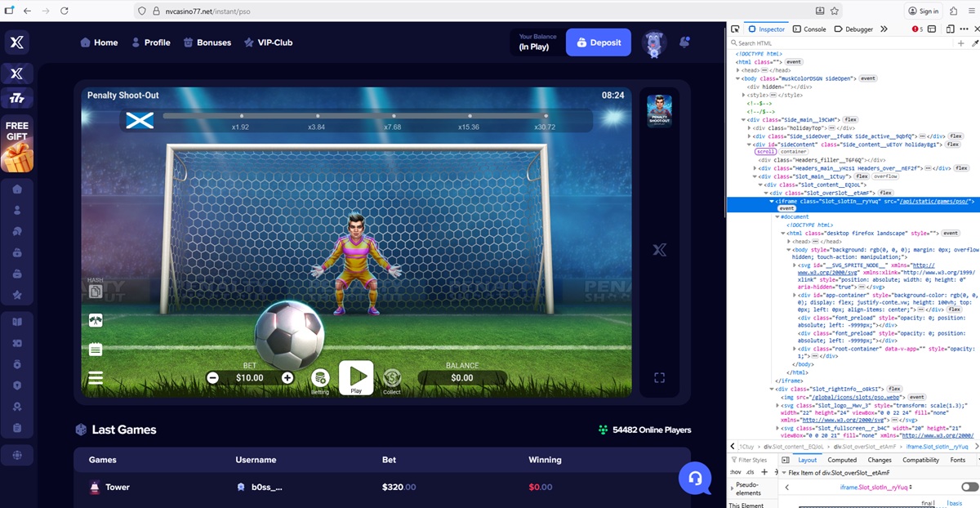This screenshot has height=508, width=980.
Task: Toggle the flex overlay switch for iframe.Slot_slotIn
Action: [x=969, y=487]
